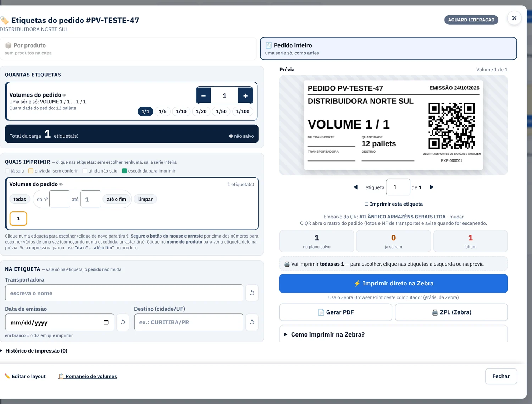Image resolution: width=532 pixels, height=404 pixels.
Task: Click the Destino (cidade/UF) input
Action: click(x=189, y=322)
